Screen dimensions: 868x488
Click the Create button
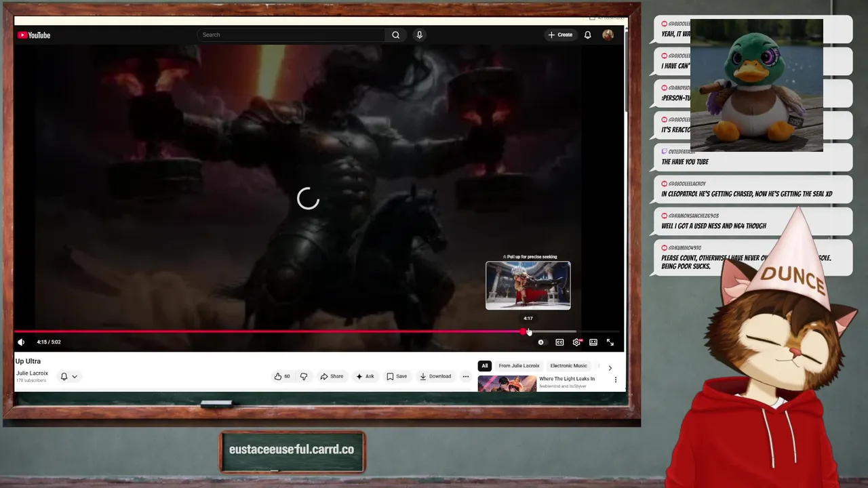point(560,35)
